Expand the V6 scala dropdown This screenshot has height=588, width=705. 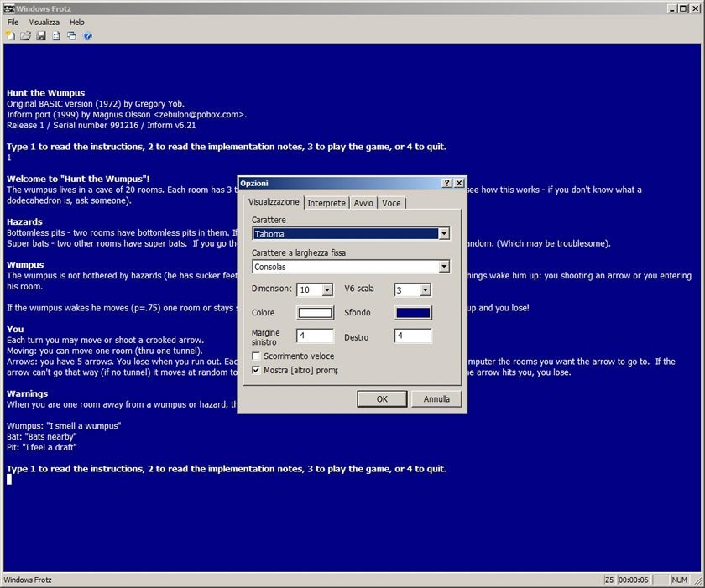tap(425, 289)
